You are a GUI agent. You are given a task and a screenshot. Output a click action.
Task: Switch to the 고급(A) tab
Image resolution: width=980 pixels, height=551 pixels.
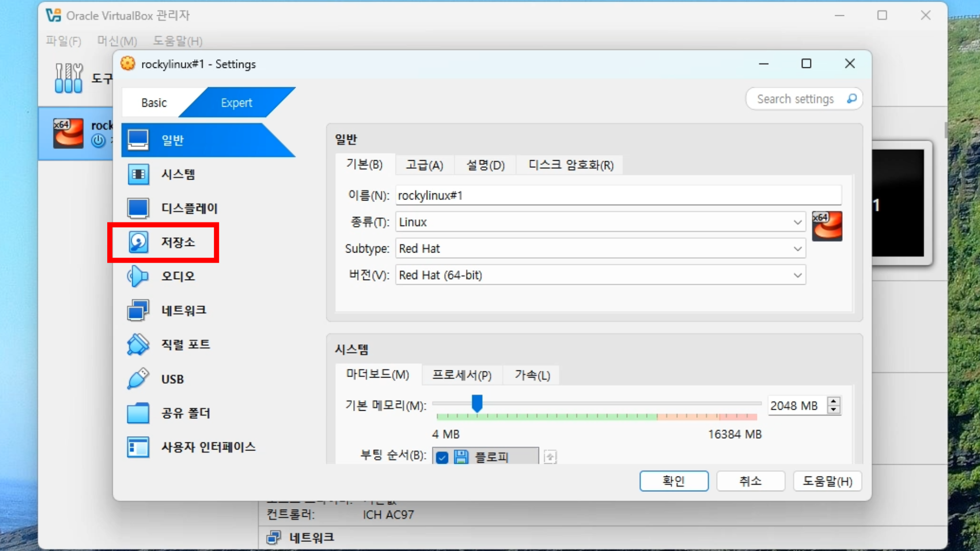coord(424,165)
